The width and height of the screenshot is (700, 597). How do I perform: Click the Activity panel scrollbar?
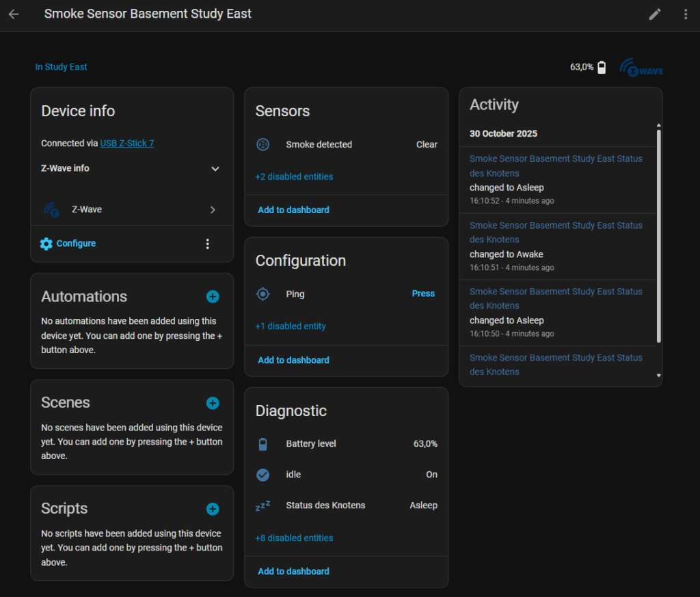tap(659, 236)
